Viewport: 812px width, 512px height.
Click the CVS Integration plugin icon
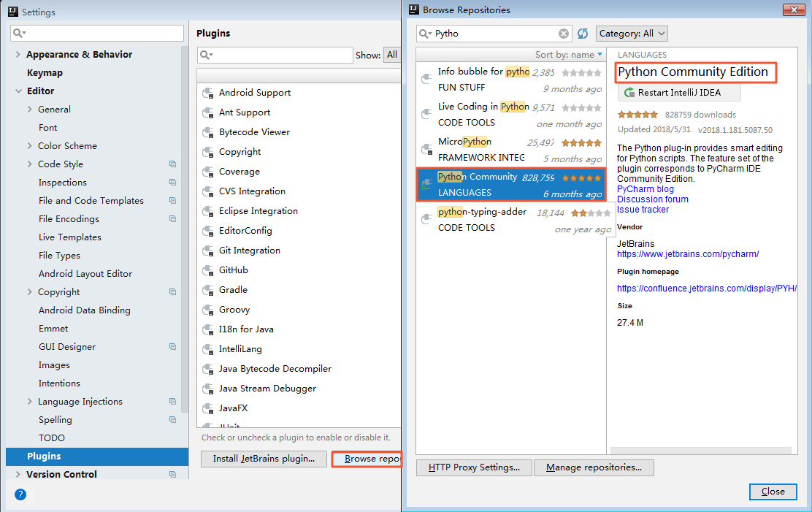click(208, 191)
